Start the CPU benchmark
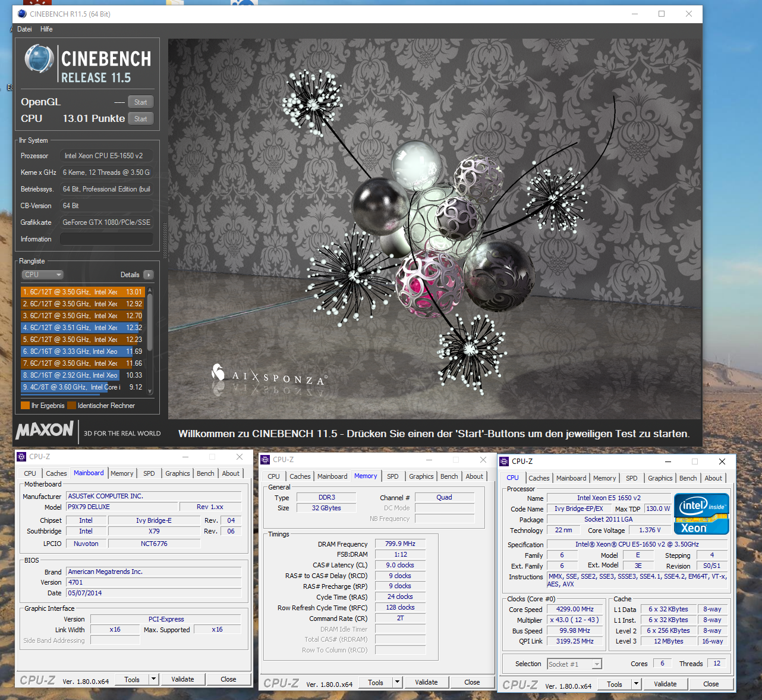 pyautogui.click(x=141, y=119)
